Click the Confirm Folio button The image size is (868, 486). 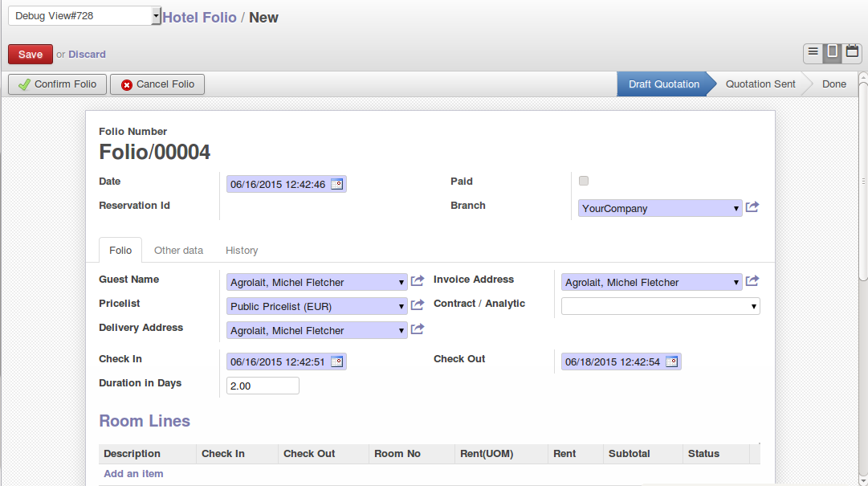(x=57, y=84)
